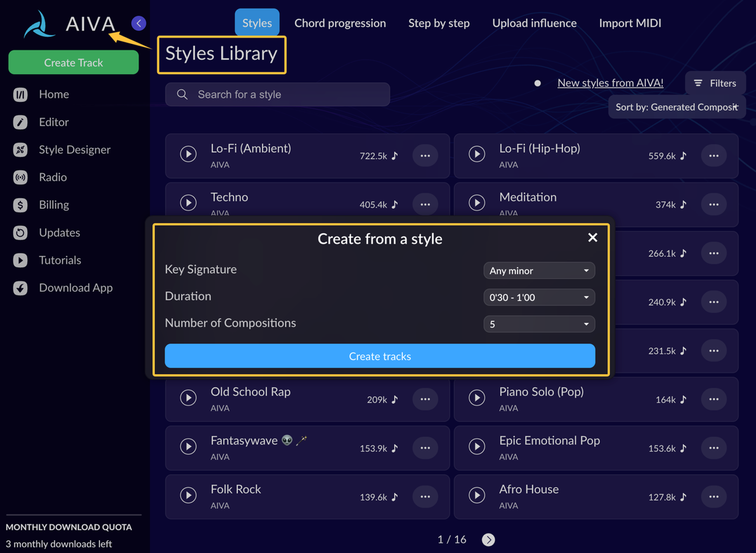
Task: Play the Meditation style preview
Action: (x=477, y=203)
